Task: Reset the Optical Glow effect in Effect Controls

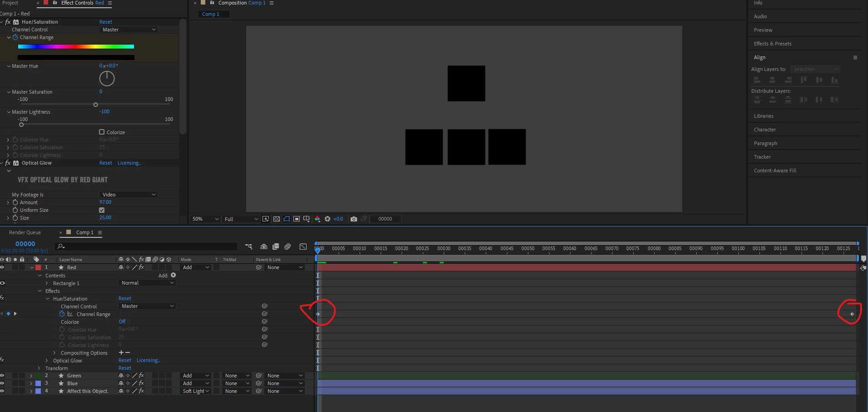Action: click(105, 163)
